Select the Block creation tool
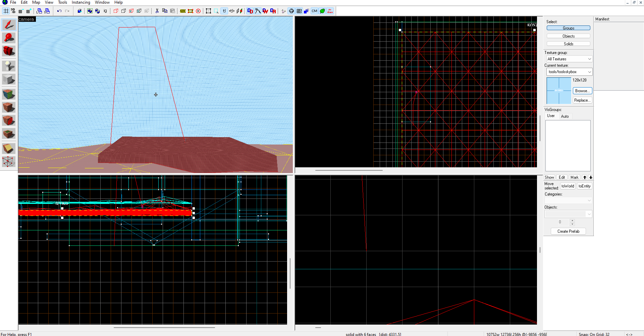This screenshot has height=336, width=644. click(9, 79)
